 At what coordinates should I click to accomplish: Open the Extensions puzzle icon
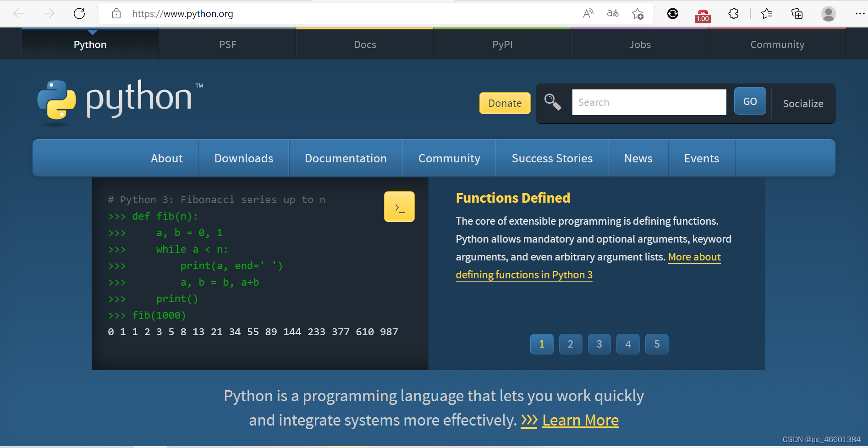point(733,14)
